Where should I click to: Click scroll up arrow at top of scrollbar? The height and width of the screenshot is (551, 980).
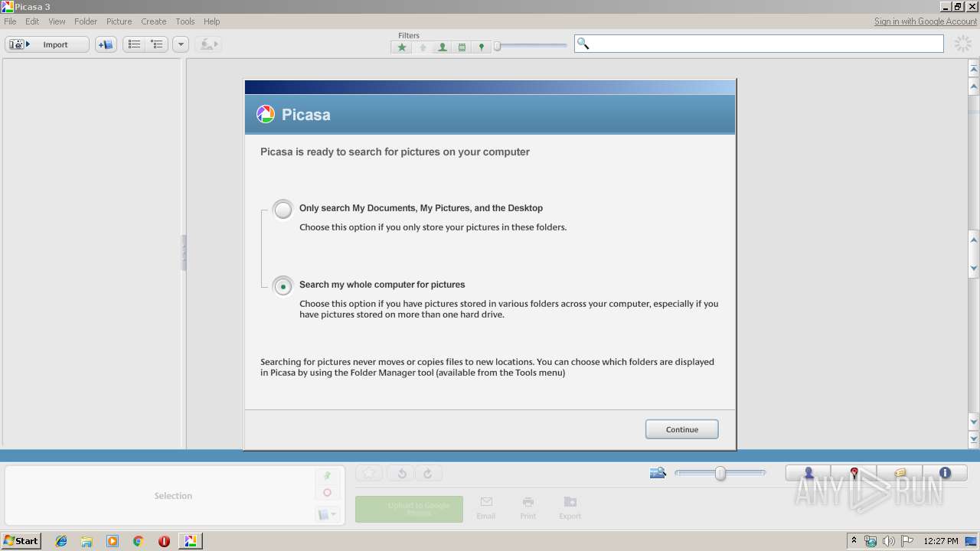pos(974,69)
